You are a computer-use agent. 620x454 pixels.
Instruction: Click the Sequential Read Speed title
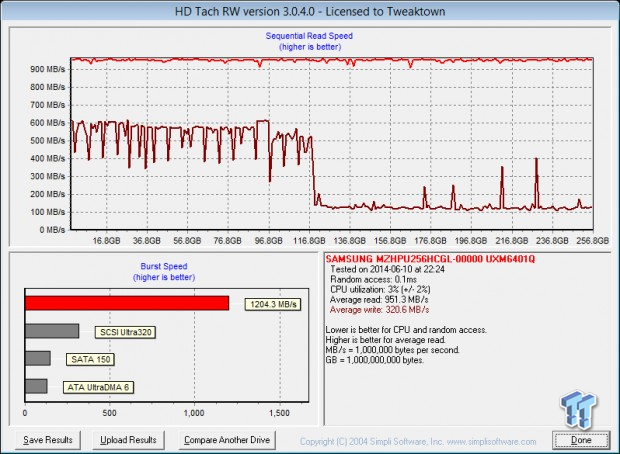[x=309, y=36]
